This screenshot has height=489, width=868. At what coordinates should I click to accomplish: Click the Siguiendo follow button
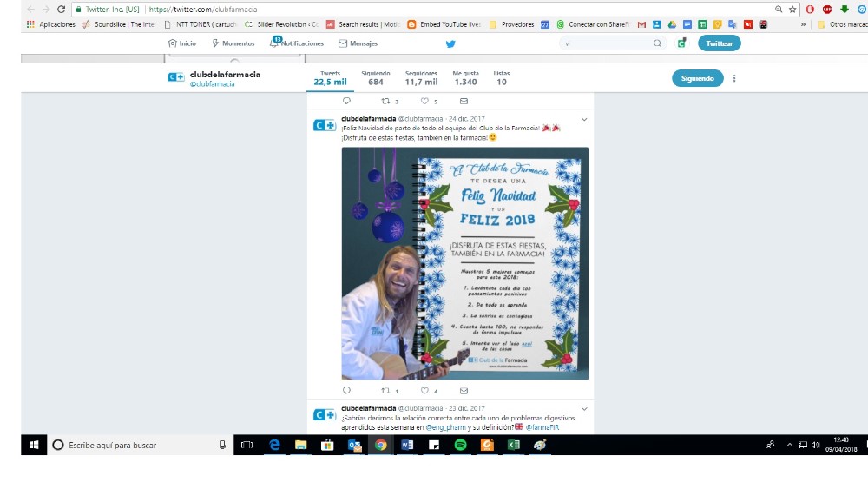click(x=698, y=78)
